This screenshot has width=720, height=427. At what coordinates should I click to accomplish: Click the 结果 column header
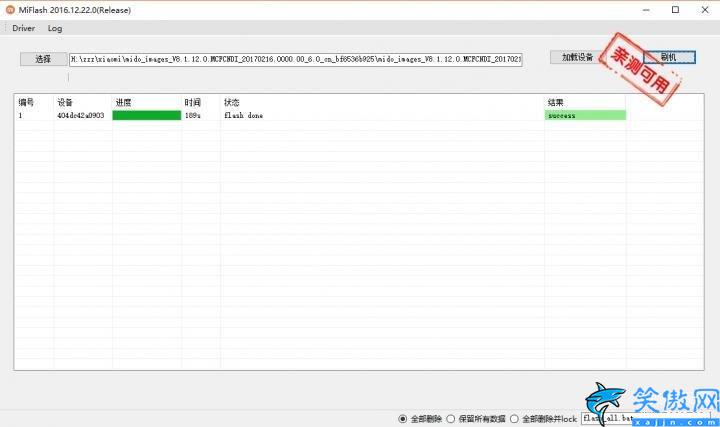[555, 102]
